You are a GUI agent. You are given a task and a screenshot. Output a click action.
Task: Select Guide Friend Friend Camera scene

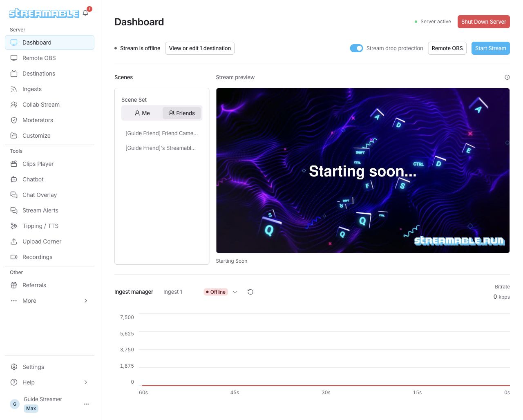click(162, 133)
